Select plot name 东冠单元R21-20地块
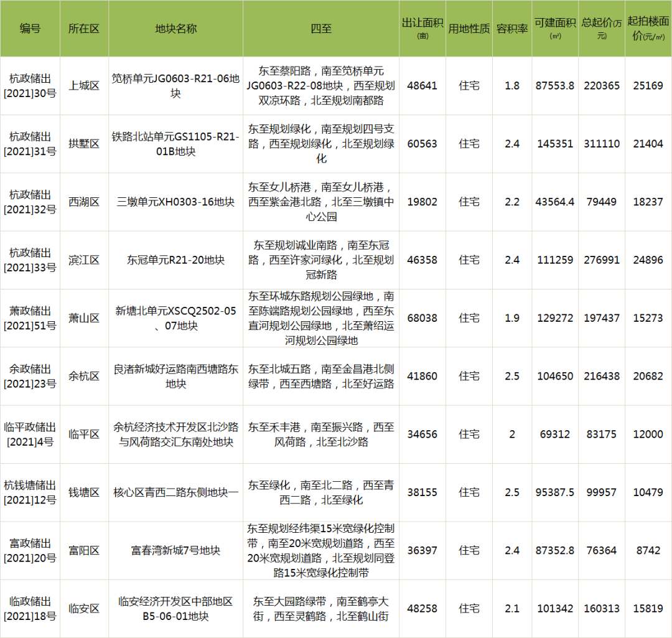 click(x=175, y=260)
